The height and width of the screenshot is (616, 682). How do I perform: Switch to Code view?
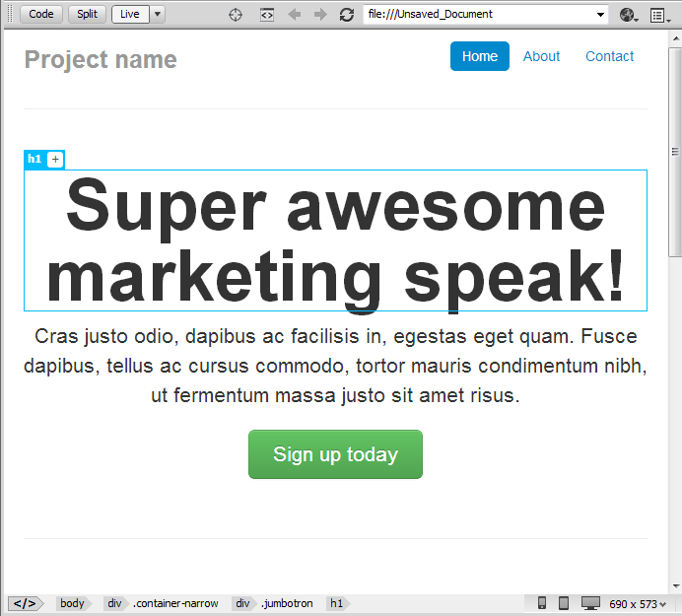pyautogui.click(x=41, y=14)
